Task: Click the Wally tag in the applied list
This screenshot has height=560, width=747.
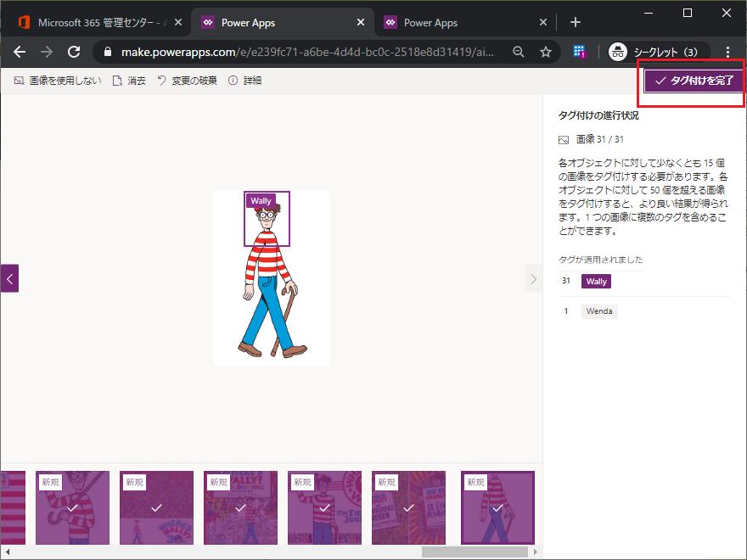Action: click(596, 282)
